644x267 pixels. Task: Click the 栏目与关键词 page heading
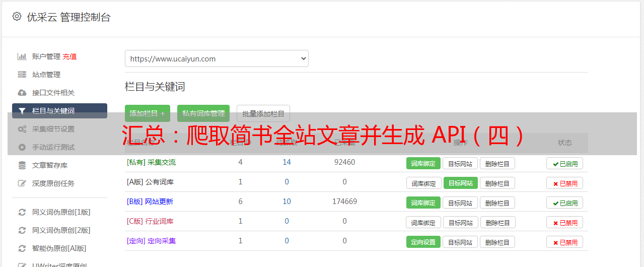tap(155, 87)
